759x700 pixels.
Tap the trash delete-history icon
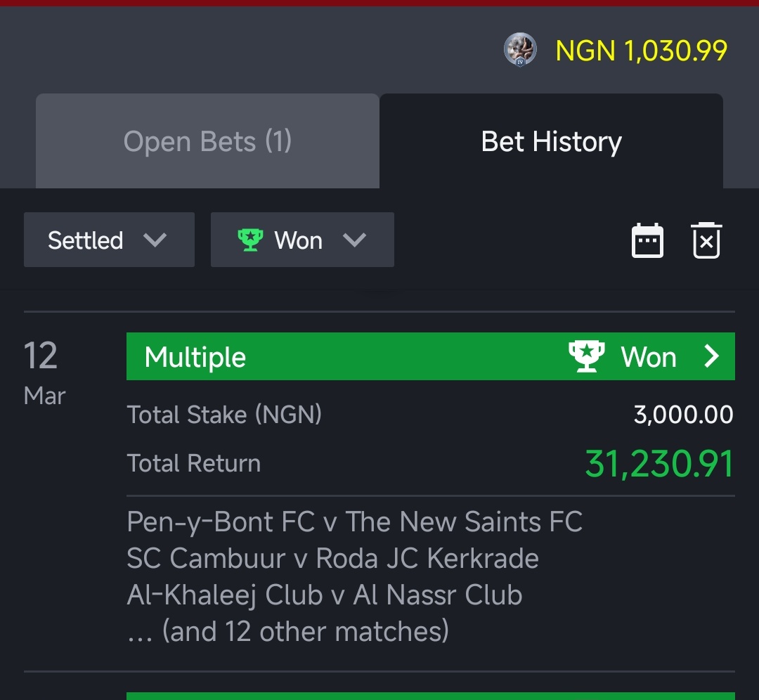click(x=706, y=240)
